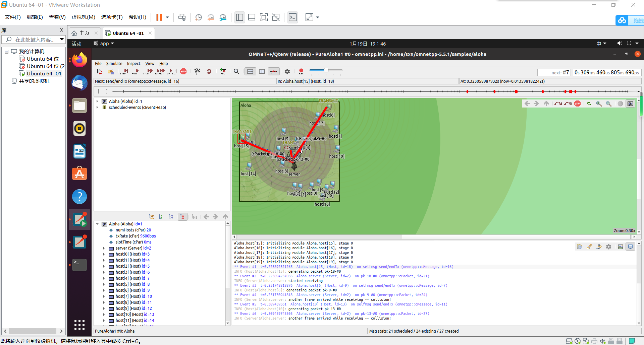Rebuild network with the red circular arrow icon
Viewport: 644px width, 345px height.
(x=209, y=71)
